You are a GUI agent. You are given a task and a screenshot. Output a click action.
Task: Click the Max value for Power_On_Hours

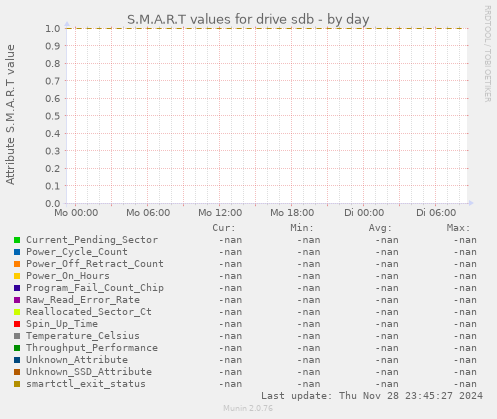tap(465, 276)
